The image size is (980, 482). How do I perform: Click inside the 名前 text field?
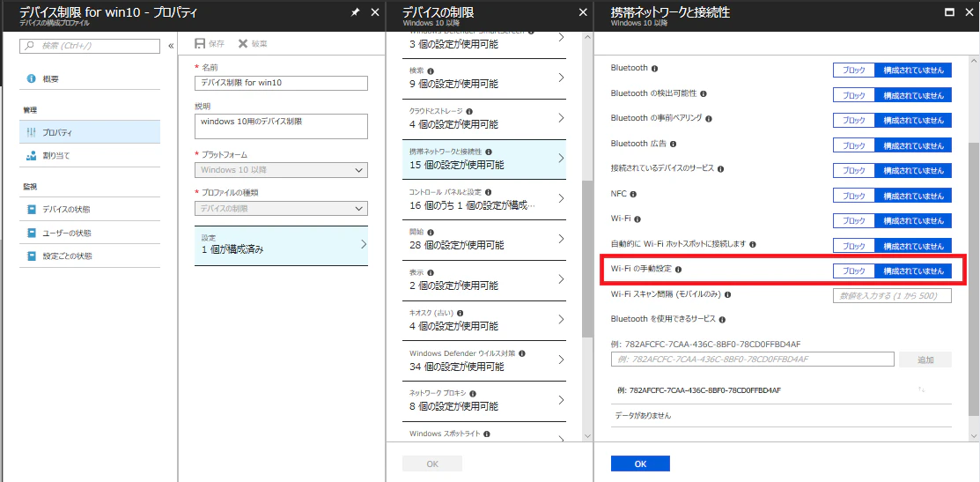[x=281, y=83]
